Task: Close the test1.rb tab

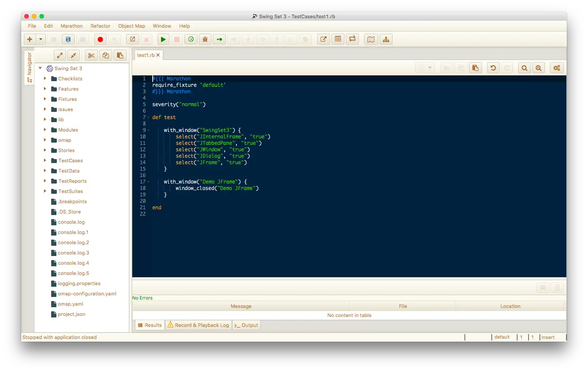Action: tap(158, 55)
